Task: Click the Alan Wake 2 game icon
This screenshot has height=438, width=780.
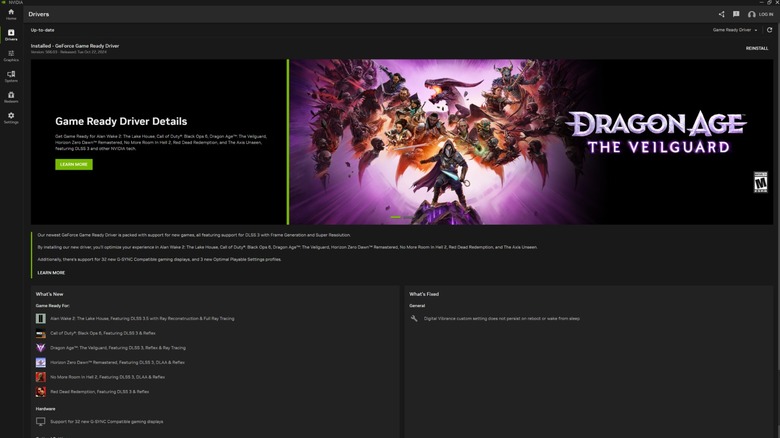Action: coord(41,318)
